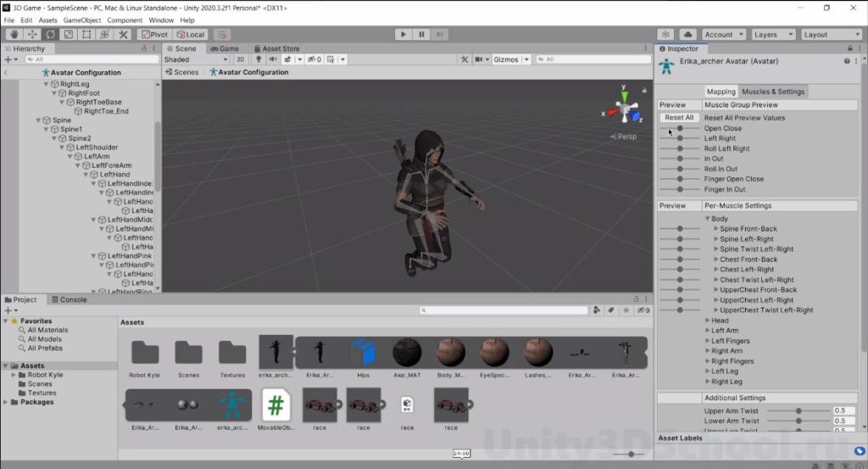The image size is (868, 469).
Task: Switch to the Asset Store tab
Action: 276,48
